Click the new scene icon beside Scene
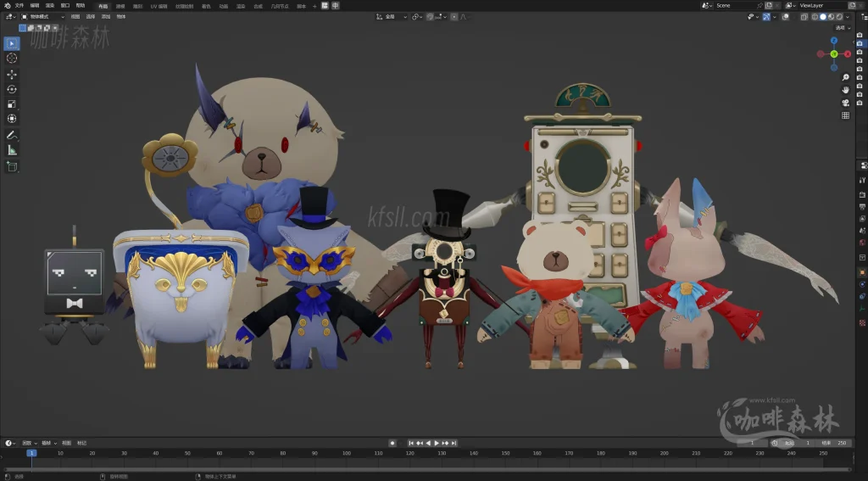 [768, 6]
